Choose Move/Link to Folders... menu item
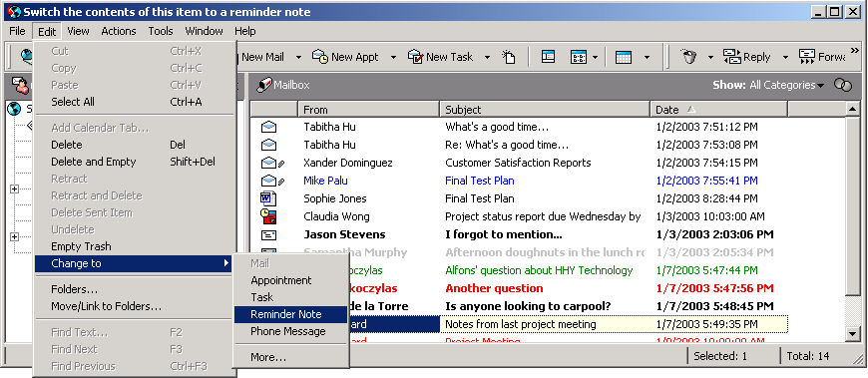This screenshot has width=868, height=378. 135,306
